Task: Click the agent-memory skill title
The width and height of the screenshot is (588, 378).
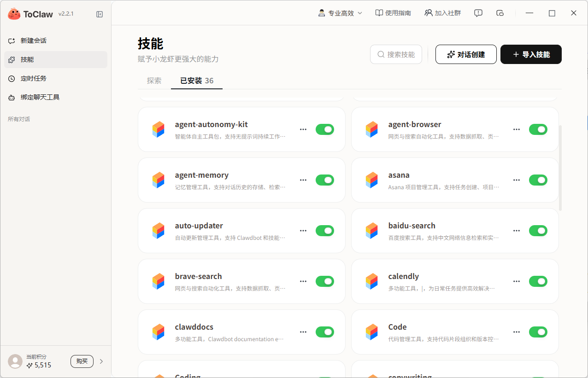Action: pos(202,175)
